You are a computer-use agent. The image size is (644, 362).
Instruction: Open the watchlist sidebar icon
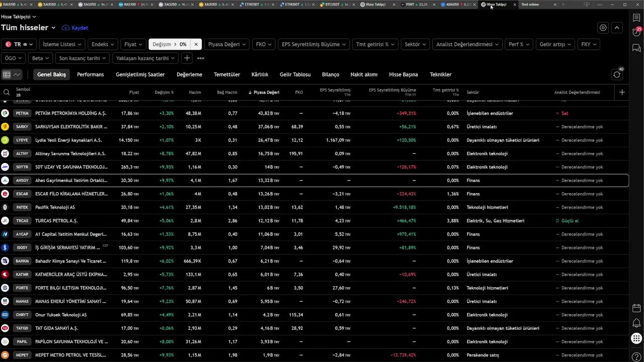pos(636,18)
